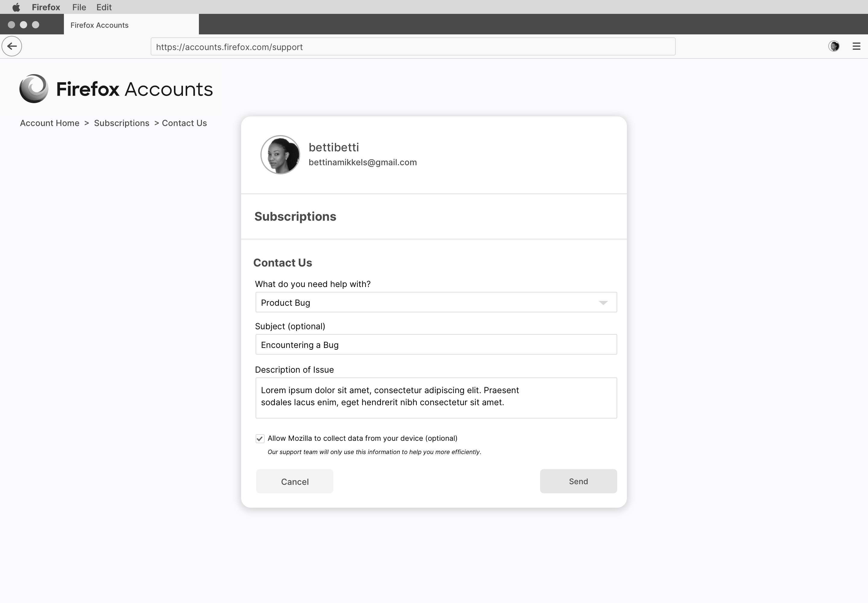868x603 pixels.
Task: Click the browser back arrow button
Action: [x=12, y=46]
